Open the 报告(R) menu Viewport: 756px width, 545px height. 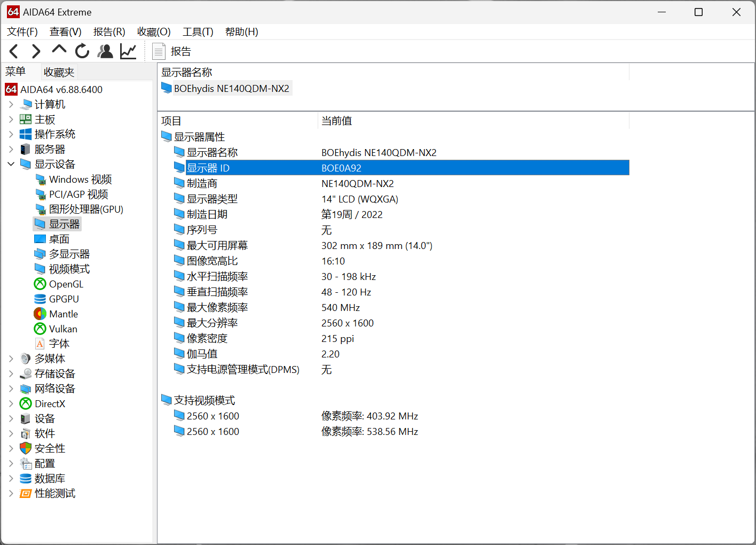pos(109,32)
